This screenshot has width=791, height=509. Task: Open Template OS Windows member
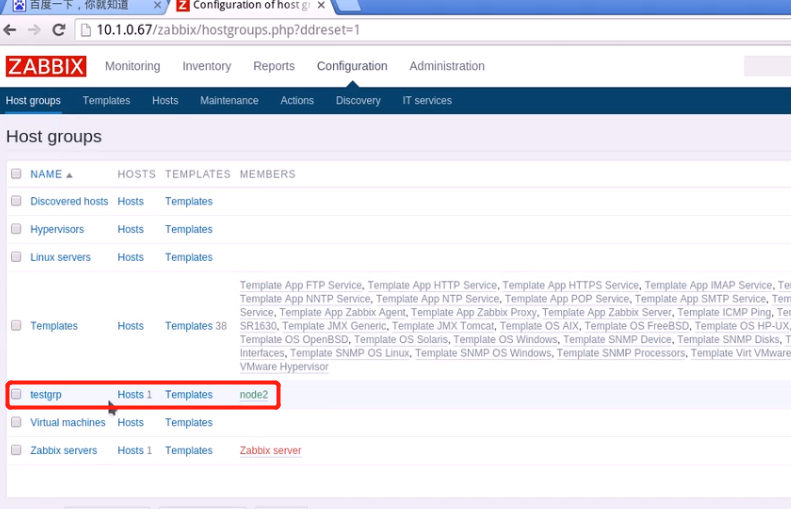pyautogui.click(x=505, y=340)
